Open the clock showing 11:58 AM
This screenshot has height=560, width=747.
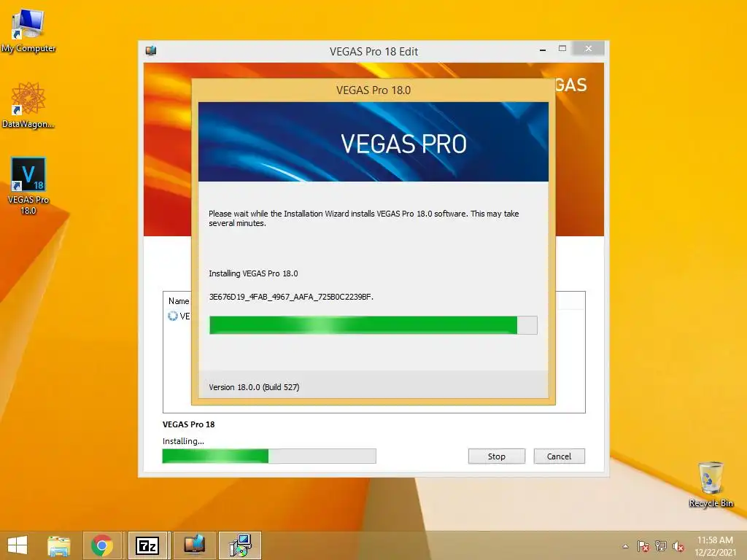[715, 540]
